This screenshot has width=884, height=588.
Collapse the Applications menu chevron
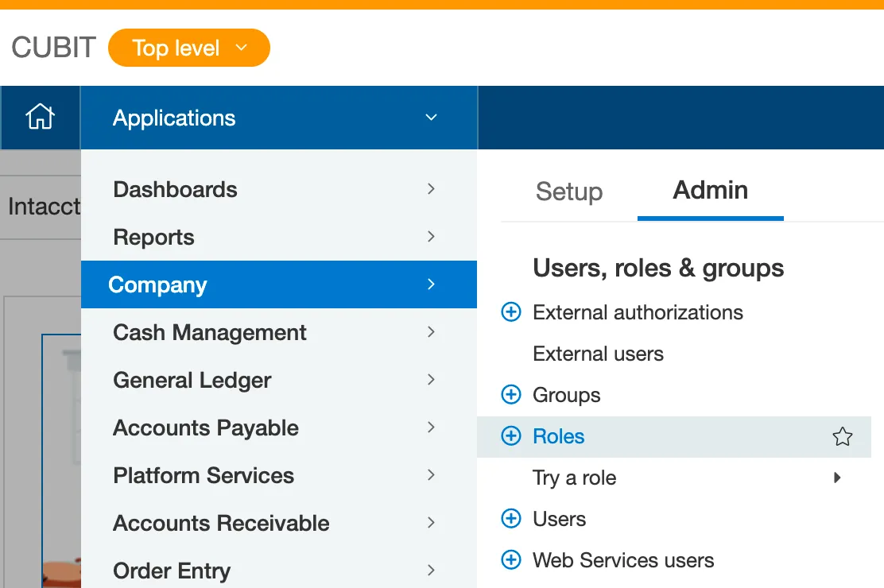click(x=432, y=118)
